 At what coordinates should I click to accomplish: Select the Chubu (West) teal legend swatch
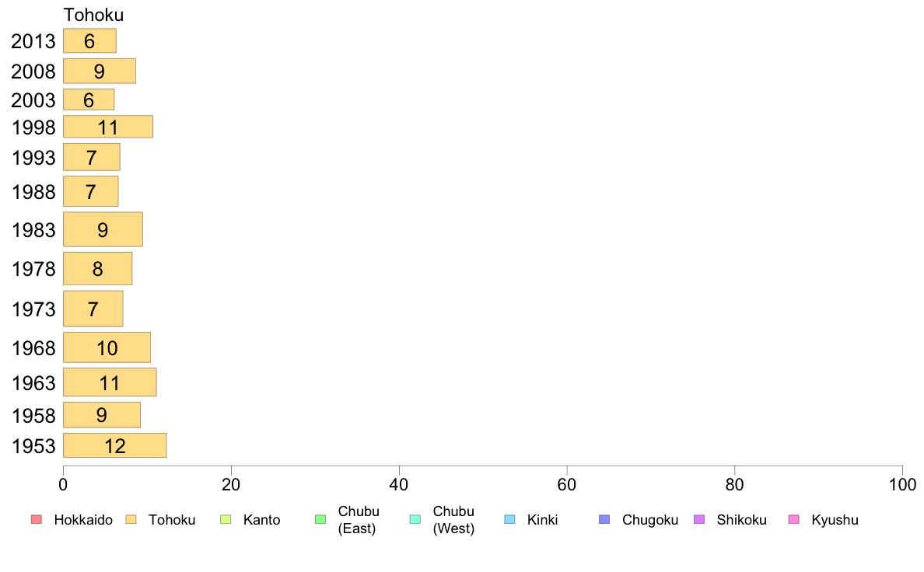[415, 520]
